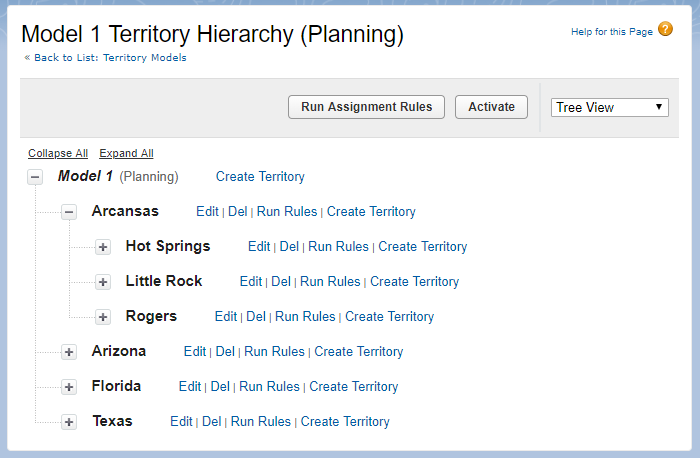Click the Expand All link
Viewport: 700px width, 458px height.
(x=126, y=153)
